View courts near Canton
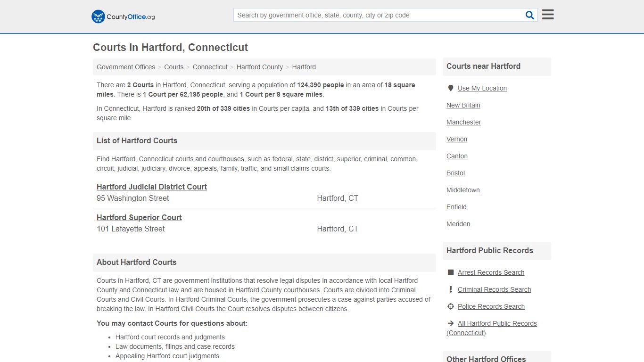This screenshot has height=362, width=644. (457, 156)
